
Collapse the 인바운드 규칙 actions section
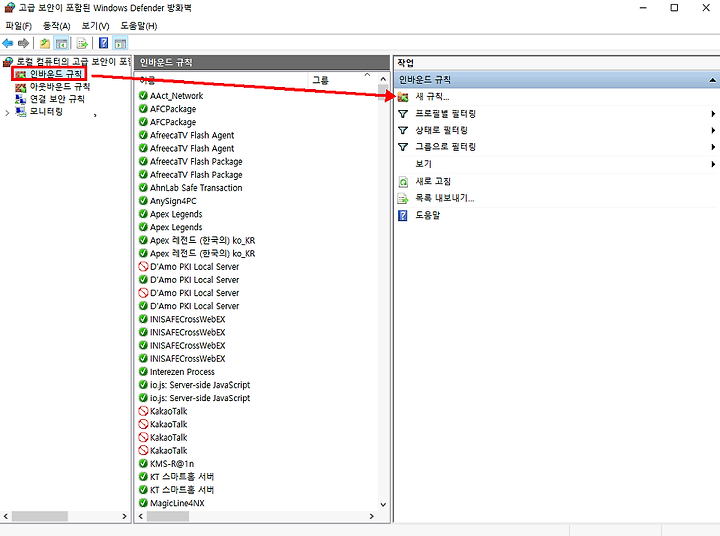[x=712, y=80]
